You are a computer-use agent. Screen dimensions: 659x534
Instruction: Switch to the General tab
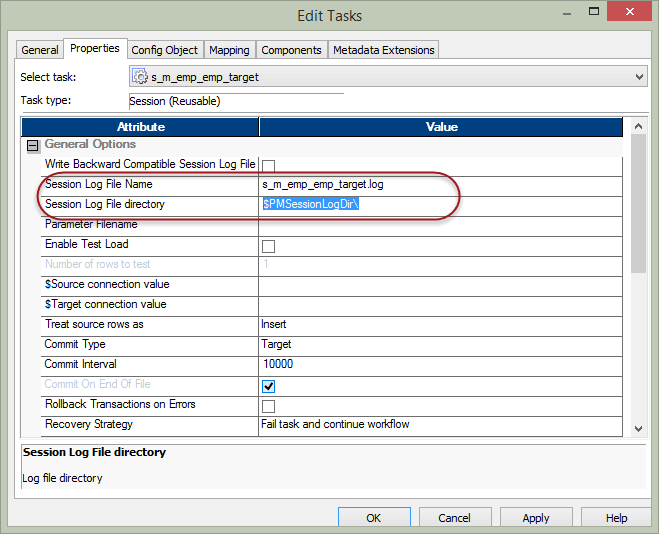point(40,50)
